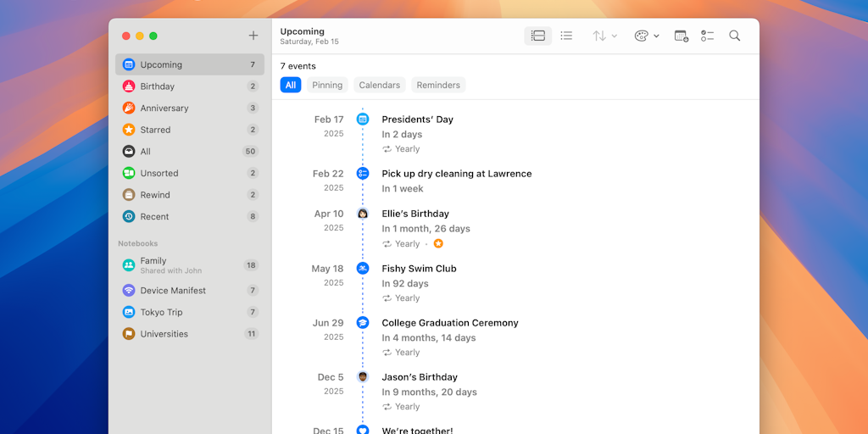Click the Notebooks section header
This screenshot has width=868, height=434.
coord(138,243)
